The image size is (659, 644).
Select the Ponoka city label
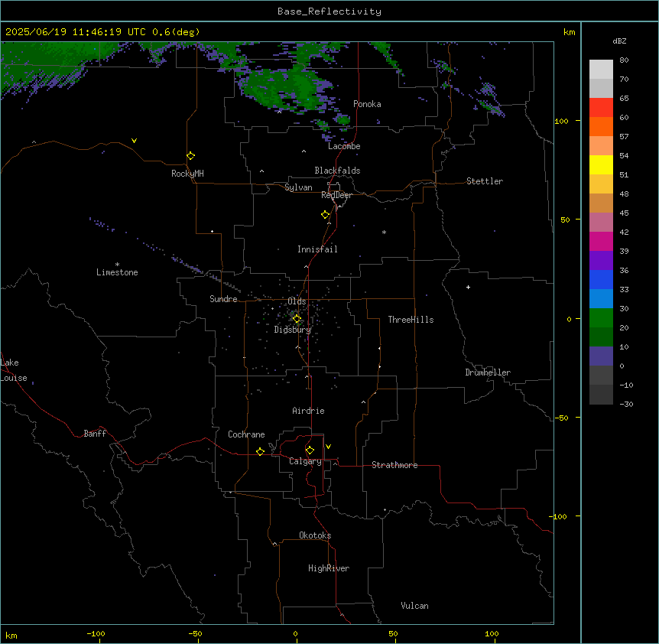coord(367,104)
